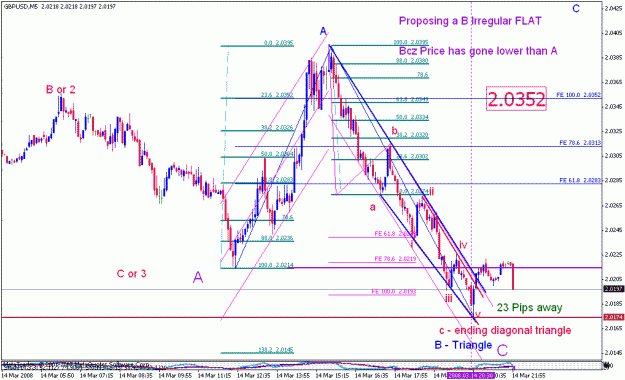Click the '88.0 2.0380' retracement label

click(412, 61)
